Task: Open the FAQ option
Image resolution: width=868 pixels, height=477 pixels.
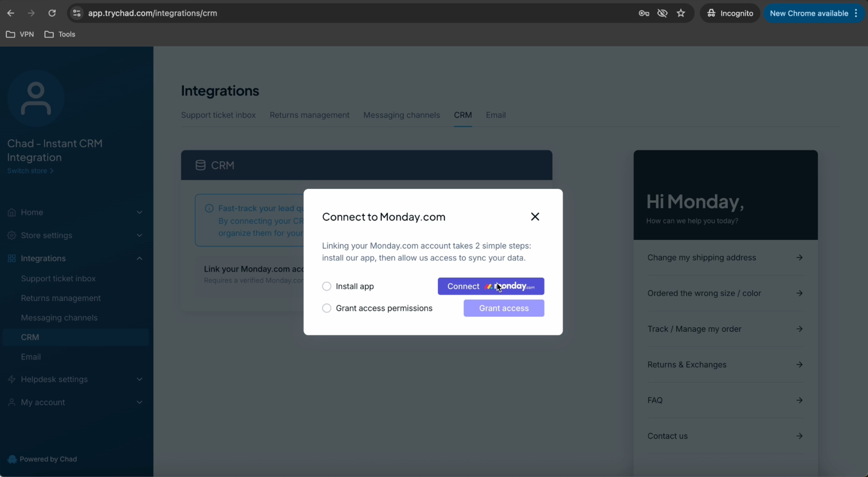Action: click(725, 400)
